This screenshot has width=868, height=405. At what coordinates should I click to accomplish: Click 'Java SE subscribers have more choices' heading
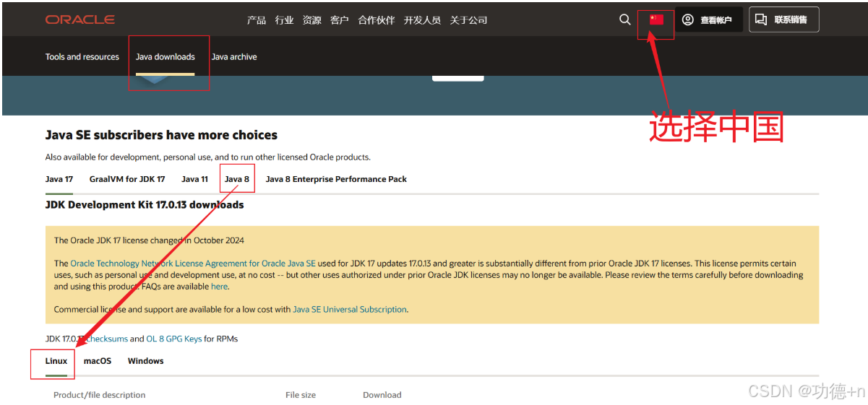[161, 135]
